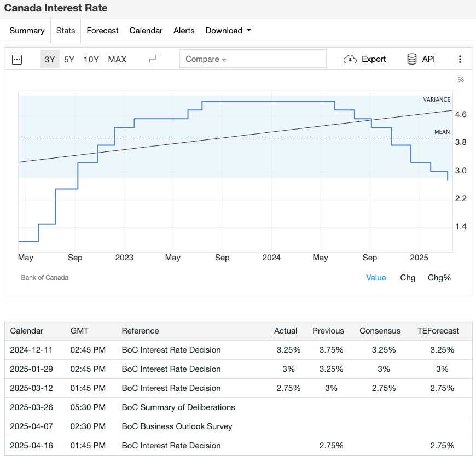Switch chart to Chg view
Screen dimensions: 476x456
pos(408,278)
